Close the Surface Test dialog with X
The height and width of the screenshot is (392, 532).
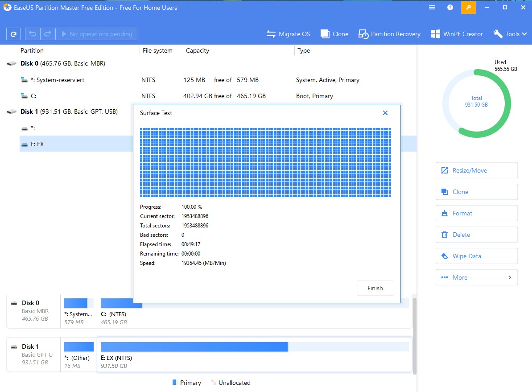[385, 113]
